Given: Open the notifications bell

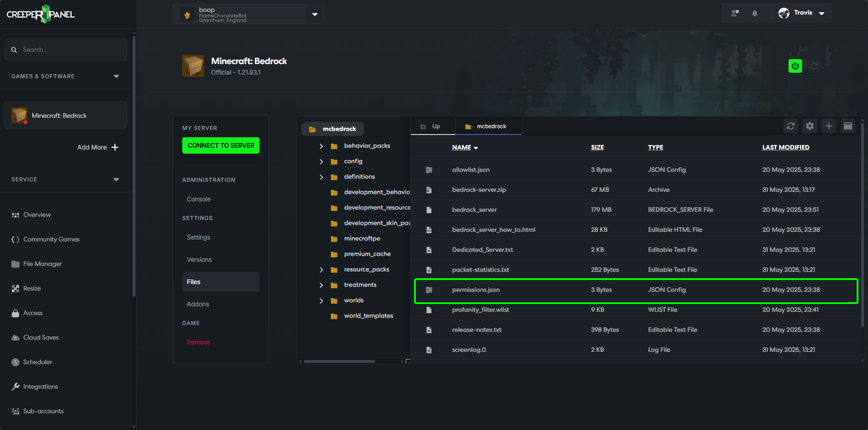Looking at the screenshot, I should pyautogui.click(x=754, y=13).
